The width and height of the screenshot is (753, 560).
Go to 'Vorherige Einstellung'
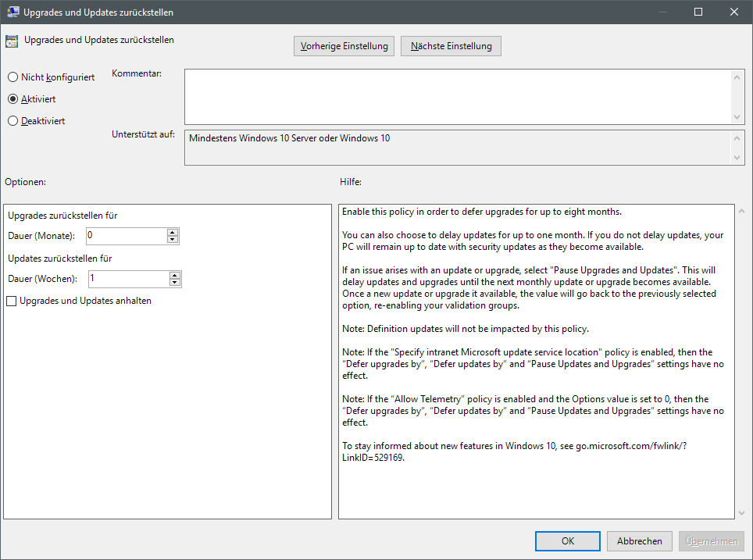click(x=344, y=46)
